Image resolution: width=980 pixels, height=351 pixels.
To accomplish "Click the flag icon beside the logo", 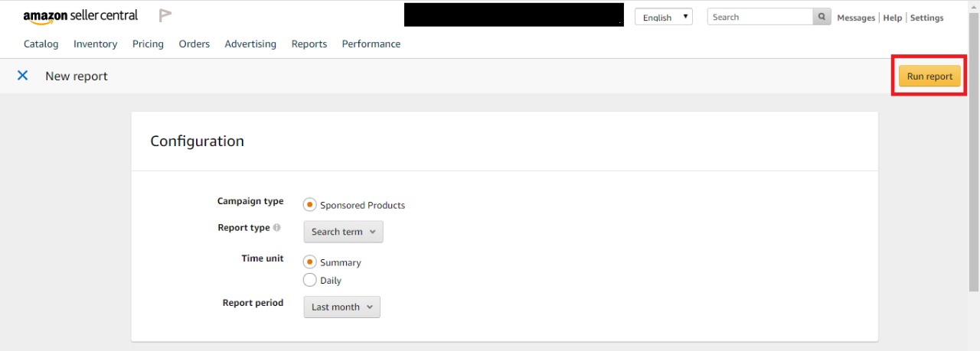I will point(165,15).
